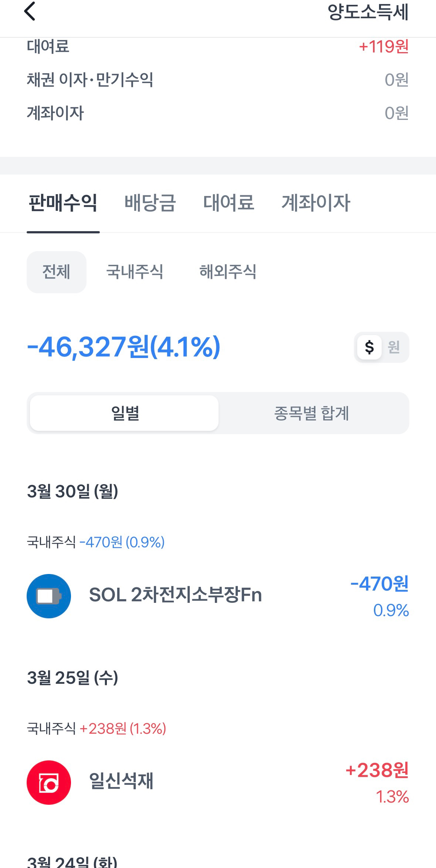Tap the 일신석재 red logo icon

click(x=49, y=782)
